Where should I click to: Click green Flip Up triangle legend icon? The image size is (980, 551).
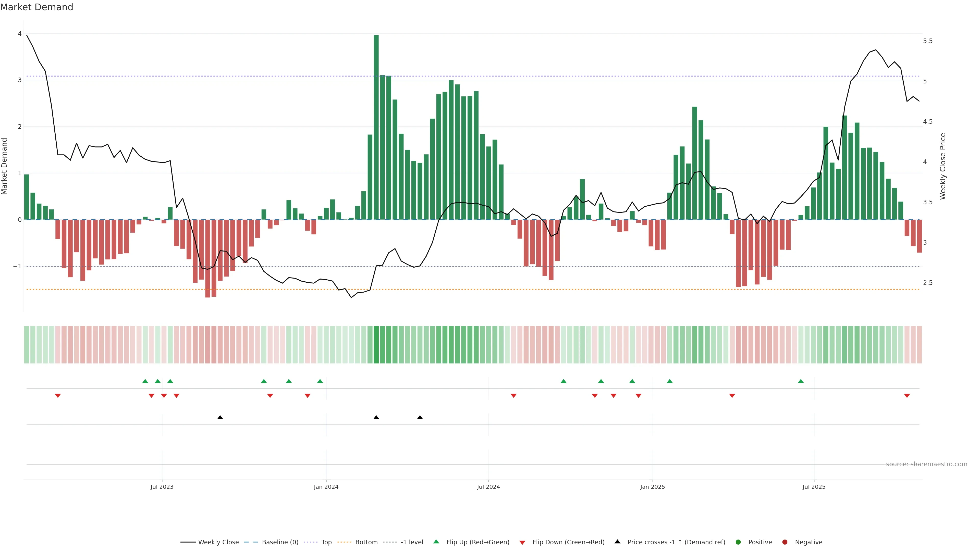(x=436, y=542)
